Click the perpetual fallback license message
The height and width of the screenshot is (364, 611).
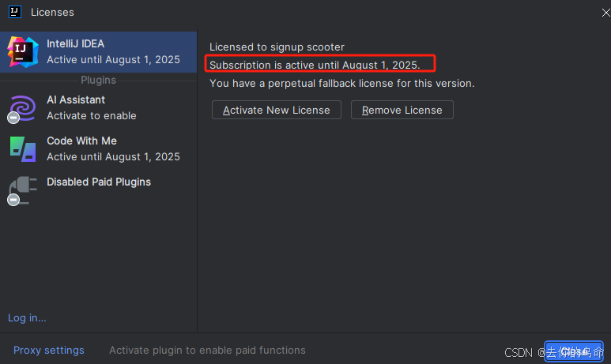click(x=341, y=83)
